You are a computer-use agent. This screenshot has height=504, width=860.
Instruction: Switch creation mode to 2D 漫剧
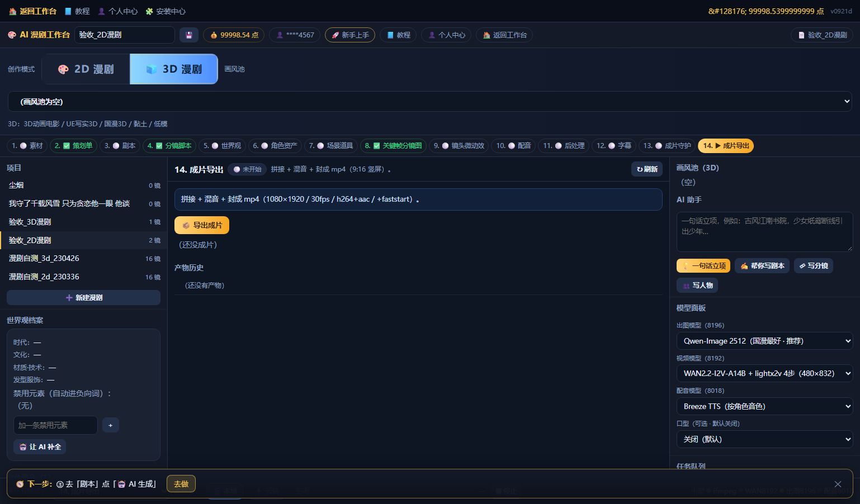[86, 69]
